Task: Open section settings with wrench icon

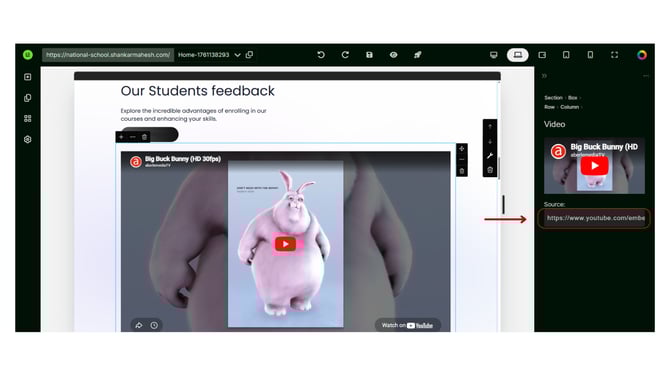Action: tap(490, 156)
